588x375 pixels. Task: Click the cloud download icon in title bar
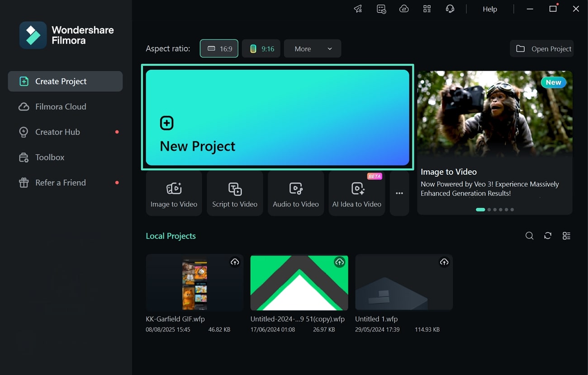(404, 9)
